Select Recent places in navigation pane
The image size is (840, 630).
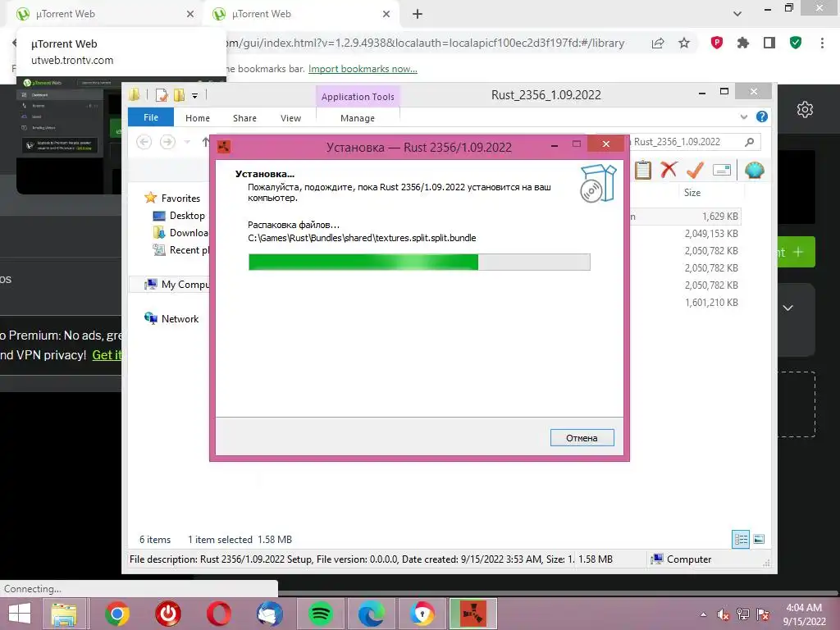(181, 249)
